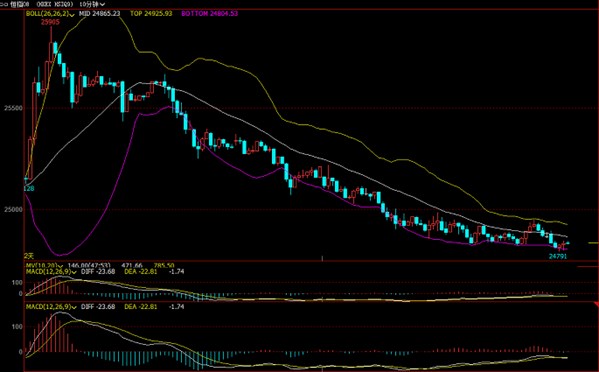599x372 pixels.
Task: Click DIFF -23.68 in the bottom MACD panel
Action: coord(98,307)
